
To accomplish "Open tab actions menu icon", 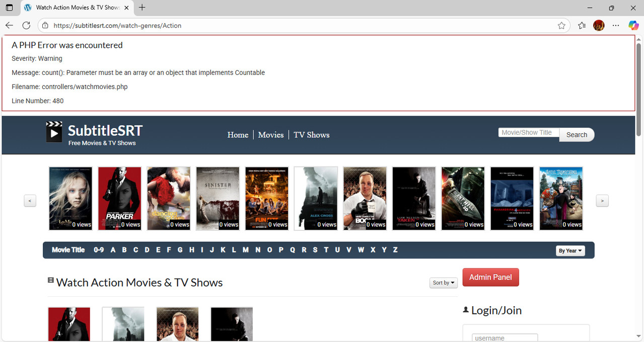I will (9, 8).
